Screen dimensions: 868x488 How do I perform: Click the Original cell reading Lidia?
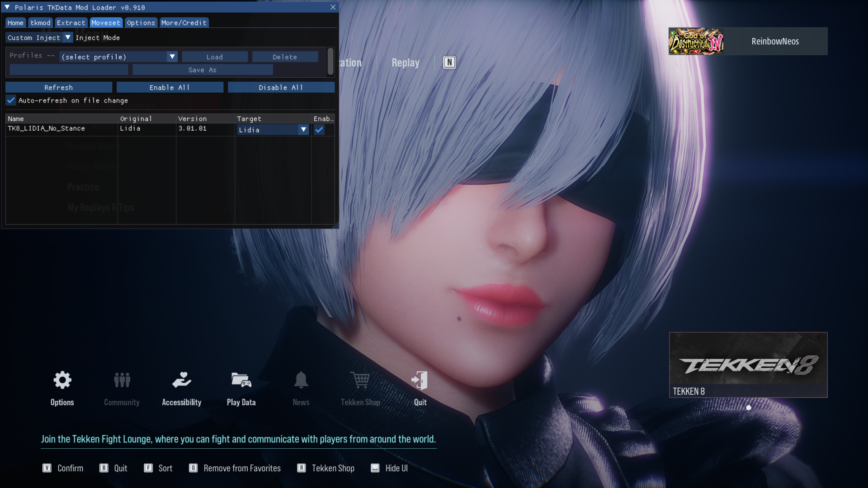coord(130,128)
